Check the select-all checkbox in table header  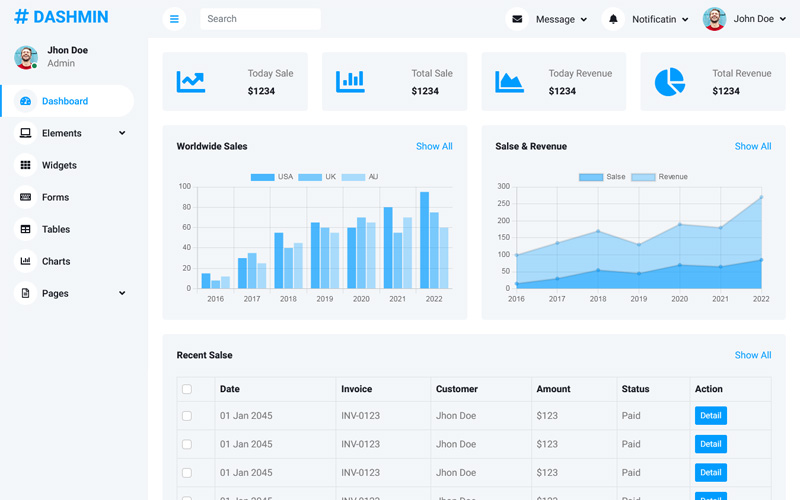187,389
